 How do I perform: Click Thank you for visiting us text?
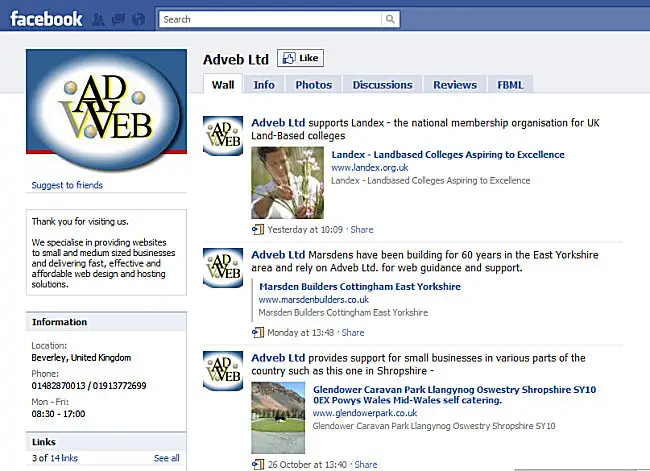pos(80,221)
